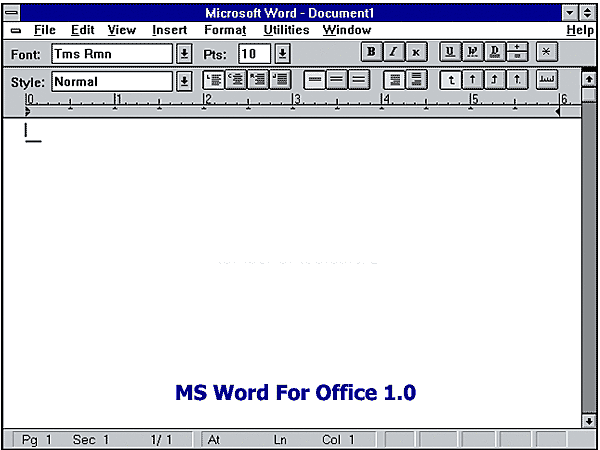The width and height of the screenshot is (600, 450).
Task: Click the vertical scrollbar thumb box
Action: pyautogui.click(x=589, y=95)
